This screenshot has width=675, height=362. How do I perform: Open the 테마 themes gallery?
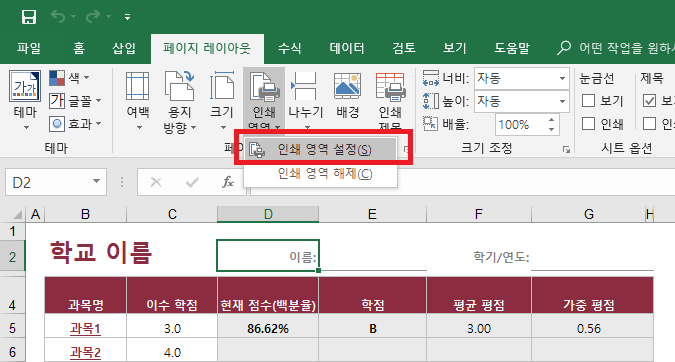click(25, 100)
